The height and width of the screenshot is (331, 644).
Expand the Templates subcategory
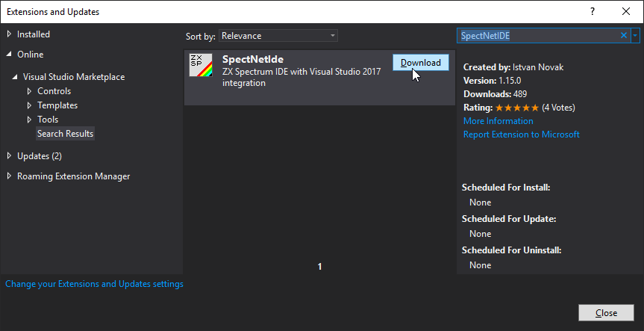point(29,105)
